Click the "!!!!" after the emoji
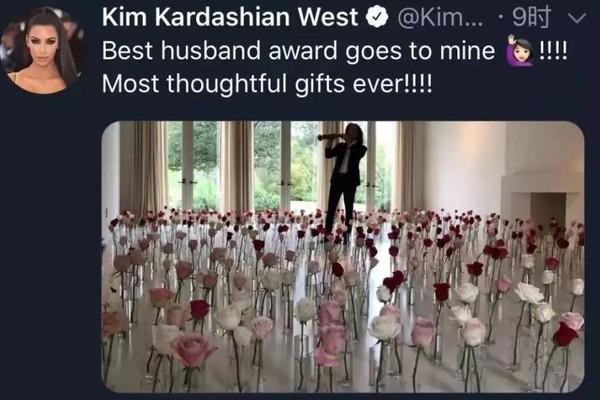The height and width of the screenshot is (400, 600). (553, 50)
